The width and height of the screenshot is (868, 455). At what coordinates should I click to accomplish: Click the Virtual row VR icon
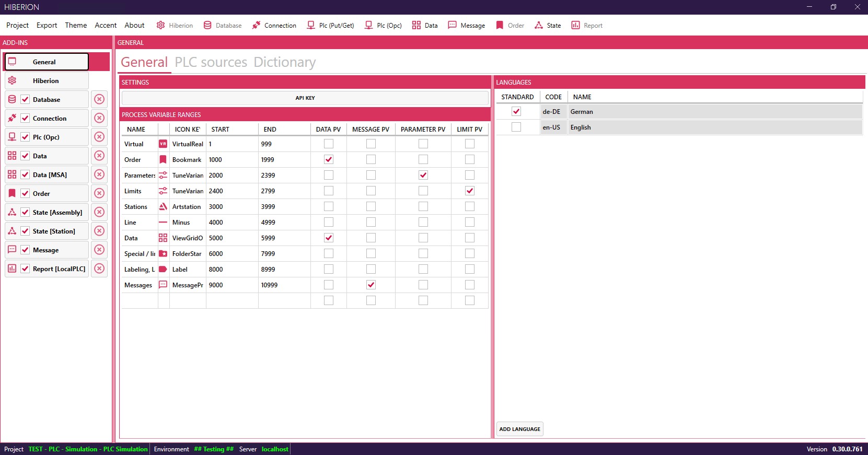(x=163, y=144)
